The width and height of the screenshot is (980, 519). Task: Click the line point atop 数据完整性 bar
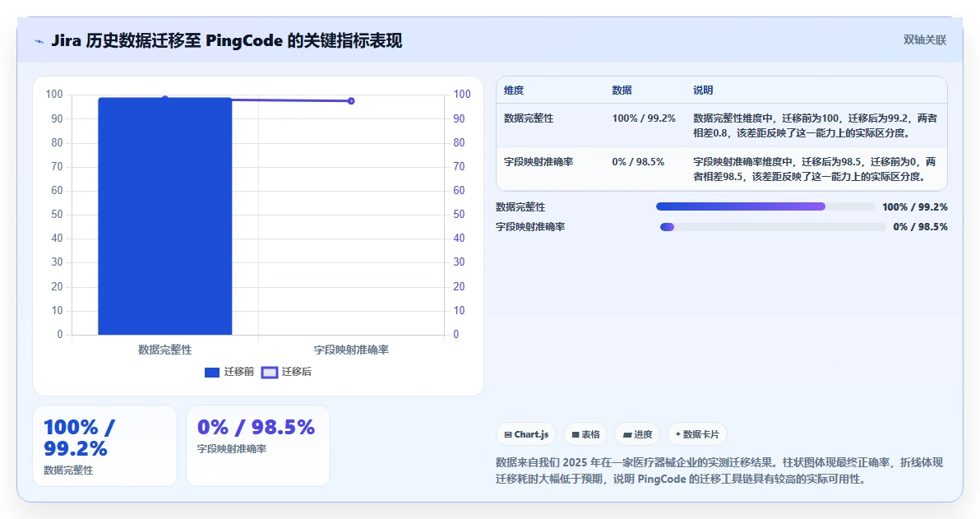(x=165, y=98)
